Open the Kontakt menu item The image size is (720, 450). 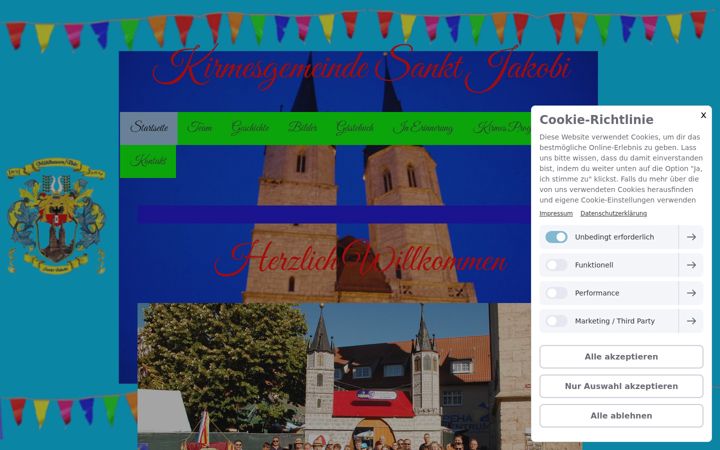pos(148,161)
